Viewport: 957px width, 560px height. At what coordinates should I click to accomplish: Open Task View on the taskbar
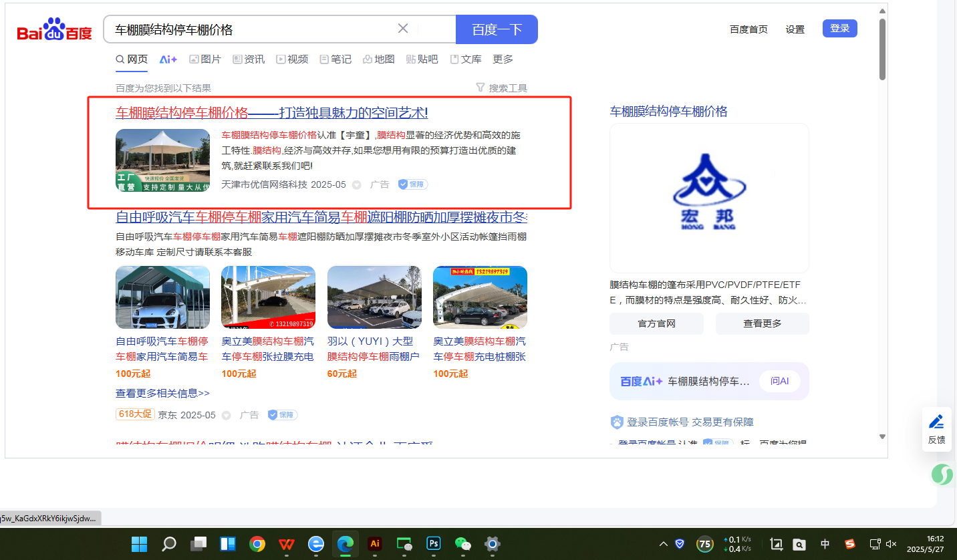pos(198,544)
